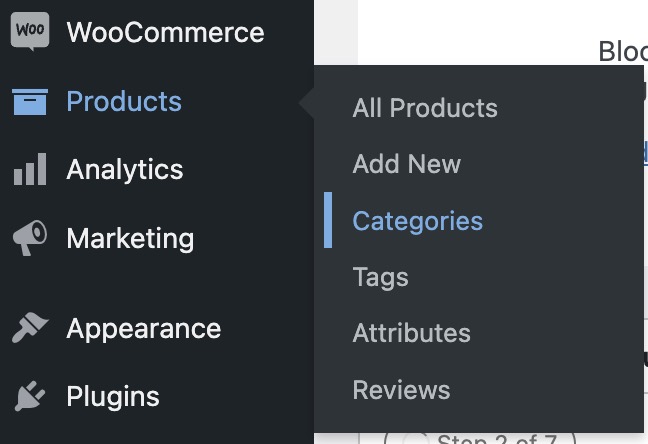Select Add New from Products submenu
The width and height of the screenshot is (648, 444).
[407, 164]
